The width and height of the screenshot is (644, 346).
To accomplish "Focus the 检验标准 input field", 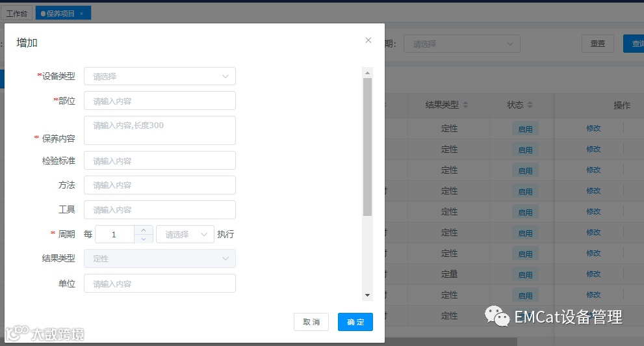I will click(160, 161).
